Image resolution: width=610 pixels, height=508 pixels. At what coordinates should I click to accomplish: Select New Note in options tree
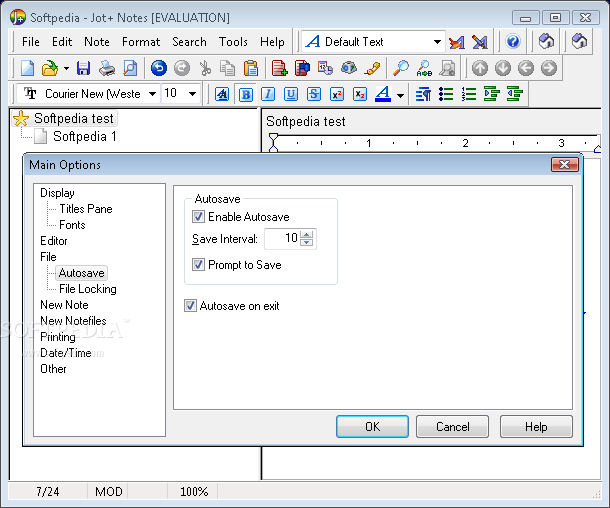pos(64,305)
